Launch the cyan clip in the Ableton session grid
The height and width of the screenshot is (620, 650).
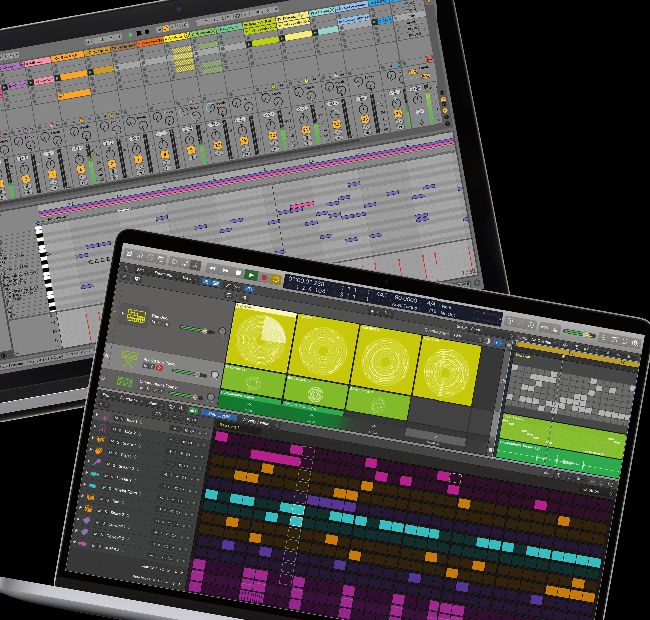point(328,31)
